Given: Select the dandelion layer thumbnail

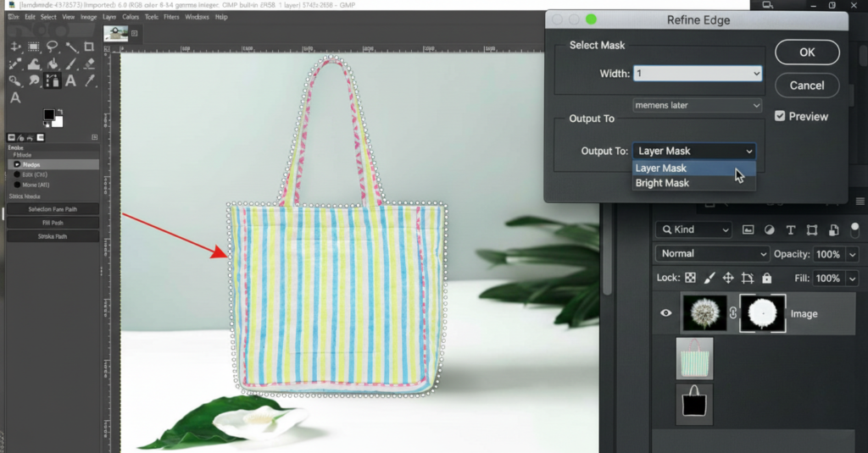Looking at the screenshot, I should click(704, 313).
